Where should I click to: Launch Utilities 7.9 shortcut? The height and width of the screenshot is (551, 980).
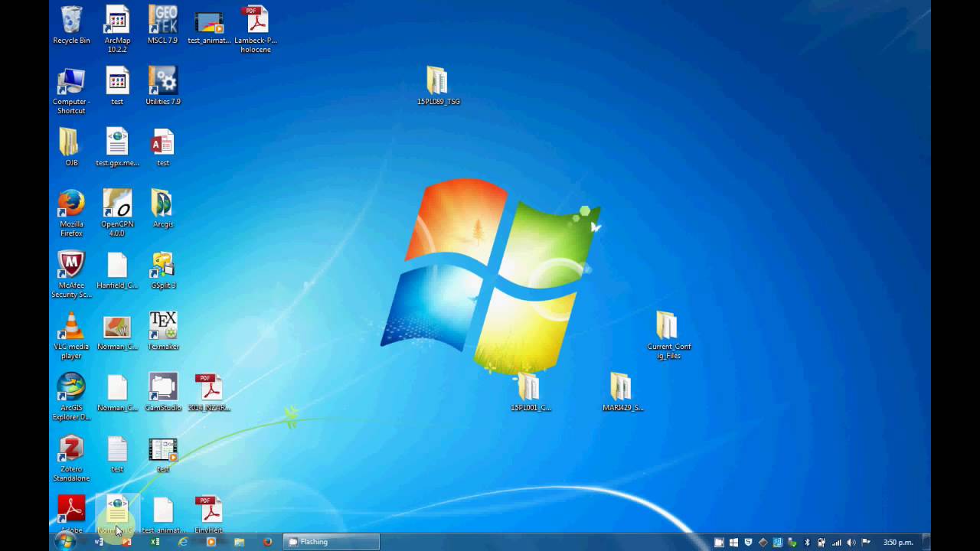pyautogui.click(x=162, y=86)
